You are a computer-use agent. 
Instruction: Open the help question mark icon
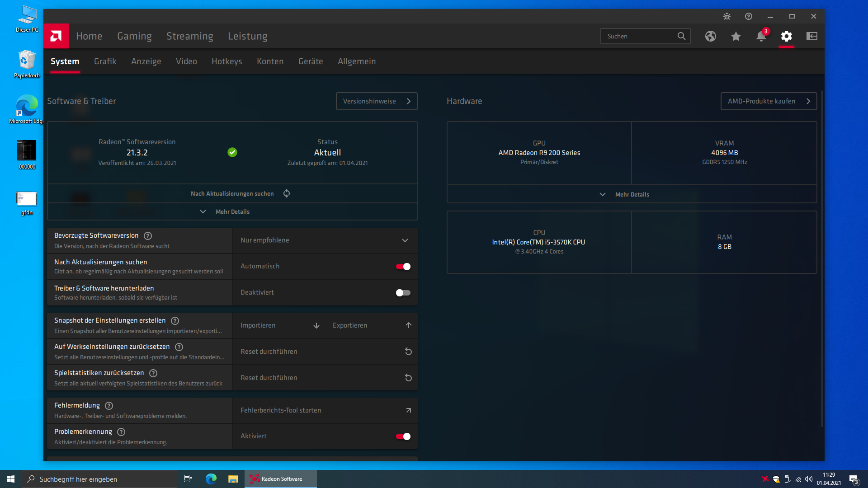point(749,16)
